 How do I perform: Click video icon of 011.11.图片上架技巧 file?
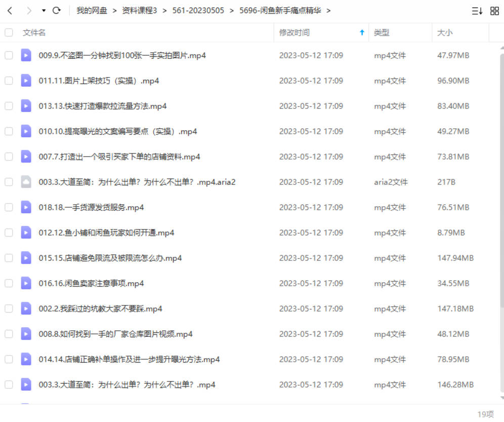coord(26,81)
